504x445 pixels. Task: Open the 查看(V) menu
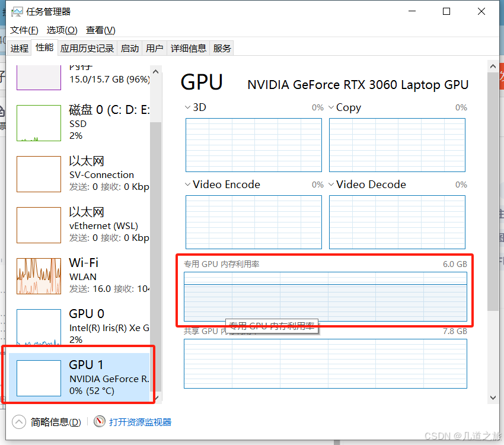click(101, 30)
